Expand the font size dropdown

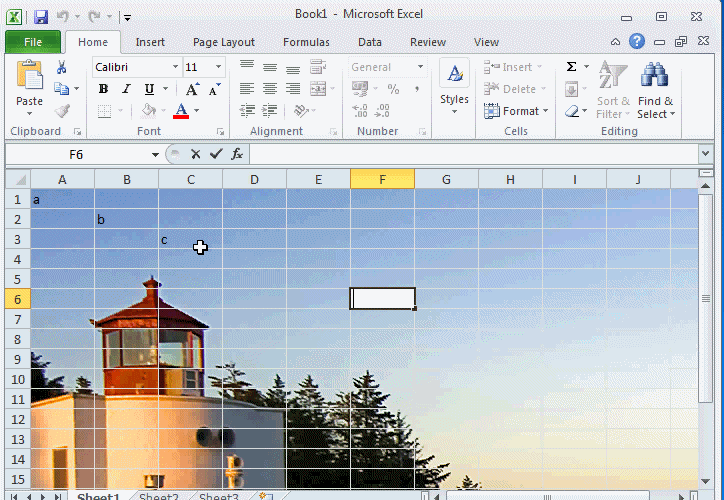point(219,67)
